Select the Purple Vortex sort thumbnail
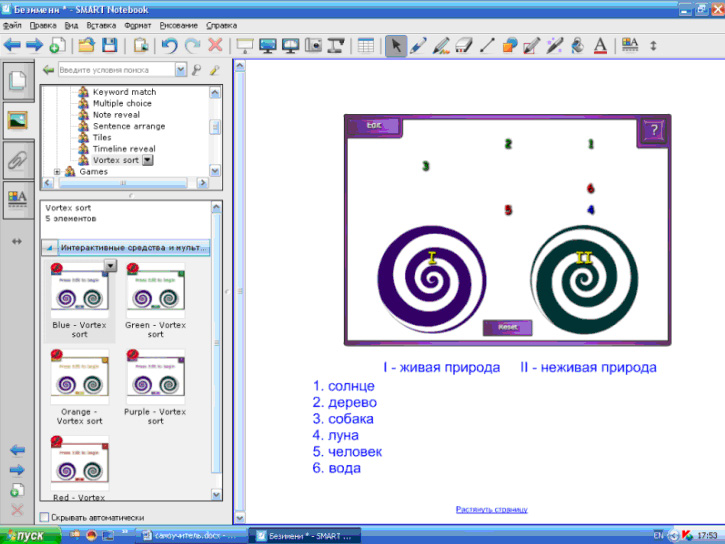Screen dimensions: 725x544 tap(155, 377)
